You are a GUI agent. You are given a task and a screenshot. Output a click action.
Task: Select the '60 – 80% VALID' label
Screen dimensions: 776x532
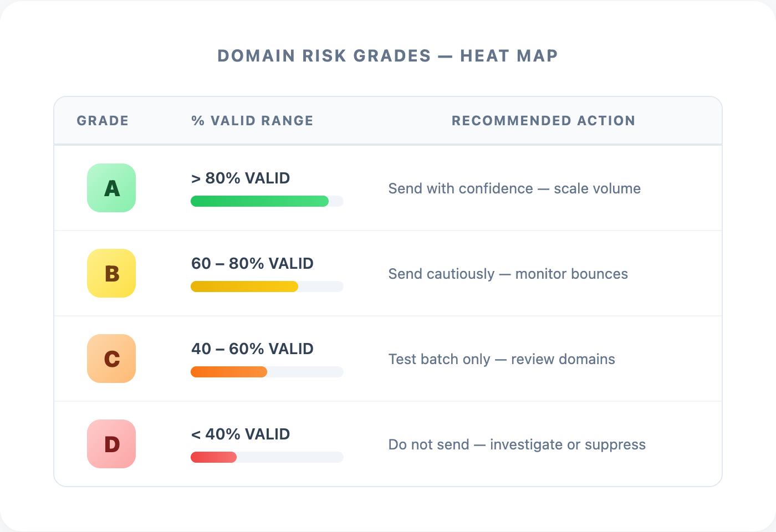pyautogui.click(x=252, y=264)
